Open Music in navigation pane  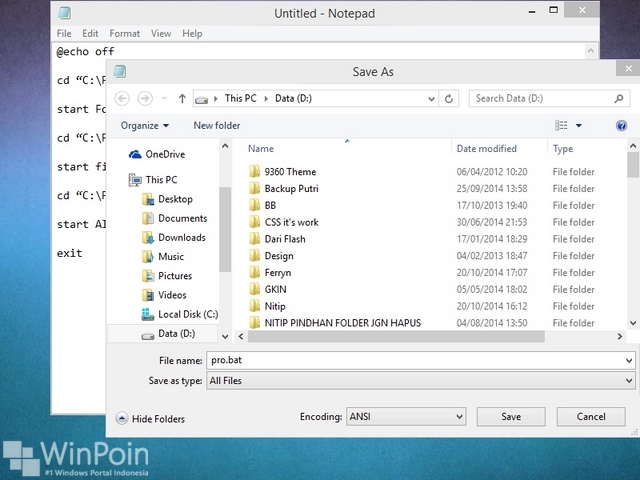(x=163, y=256)
